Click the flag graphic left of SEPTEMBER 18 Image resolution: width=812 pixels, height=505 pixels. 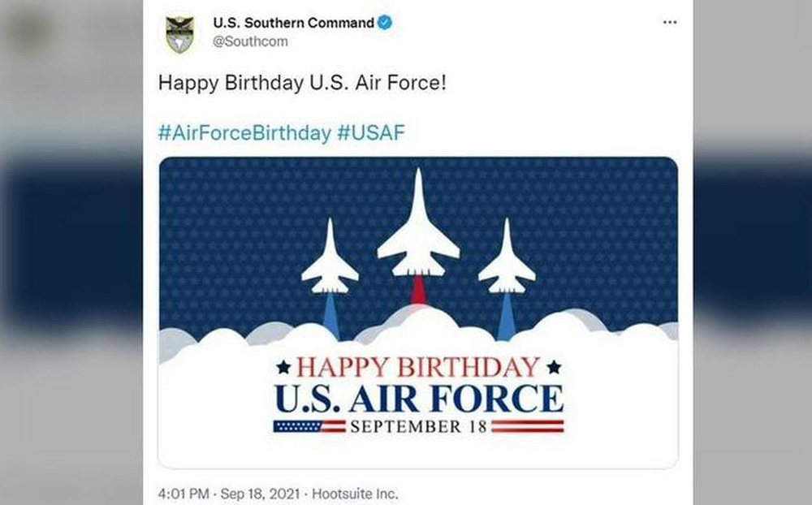[x=309, y=426]
